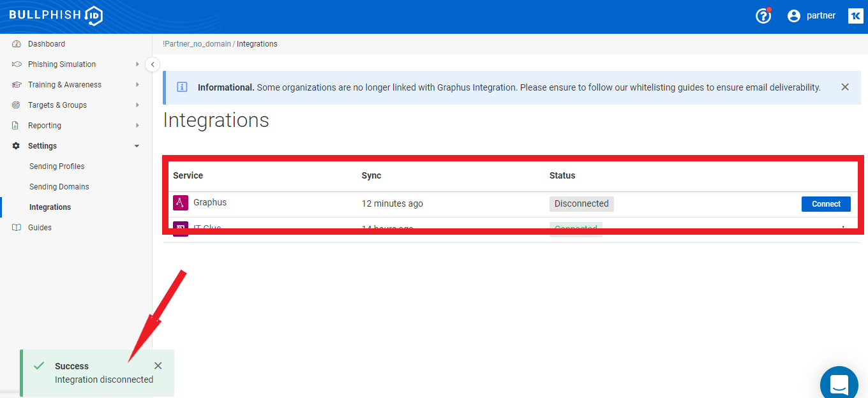Open the help question mark icon

(763, 16)
